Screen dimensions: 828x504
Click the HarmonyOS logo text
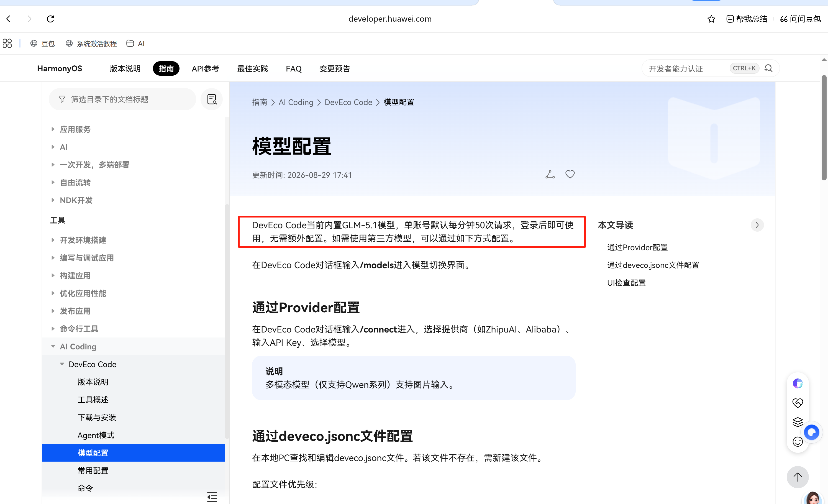60,68
